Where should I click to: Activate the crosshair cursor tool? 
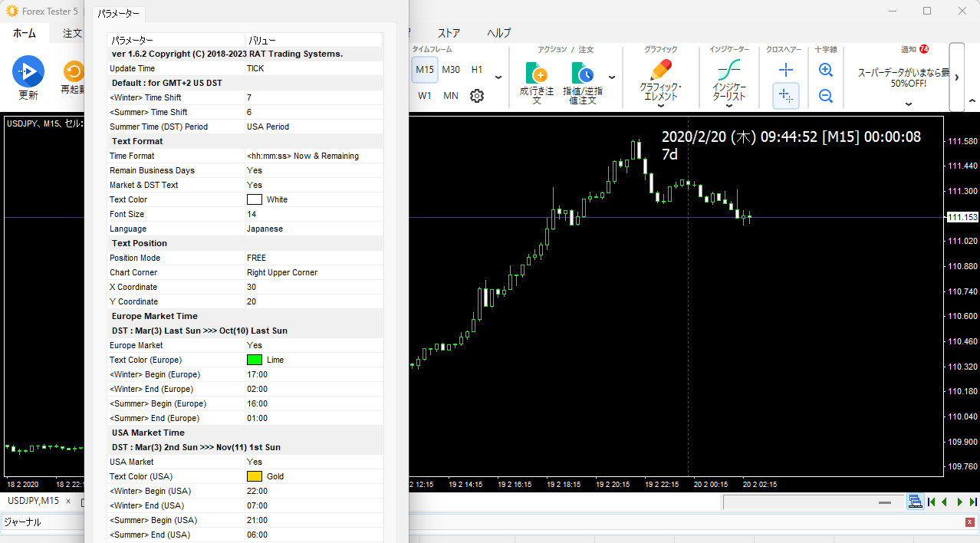pyautogui.click(x=784, y=70)
